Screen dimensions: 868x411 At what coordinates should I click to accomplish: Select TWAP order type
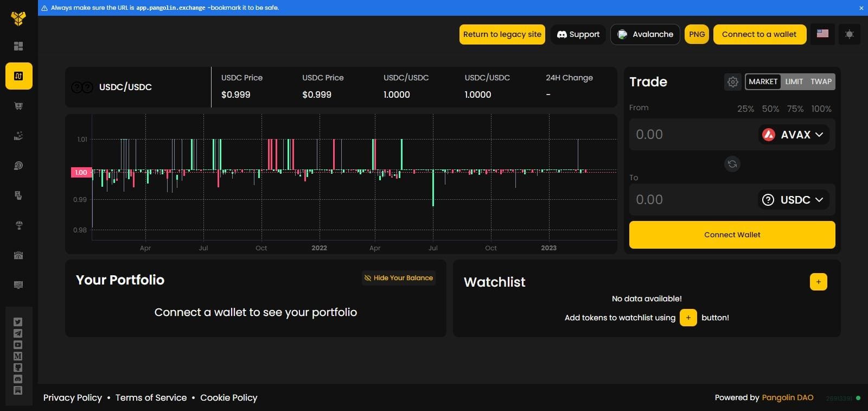click(821, 81)
